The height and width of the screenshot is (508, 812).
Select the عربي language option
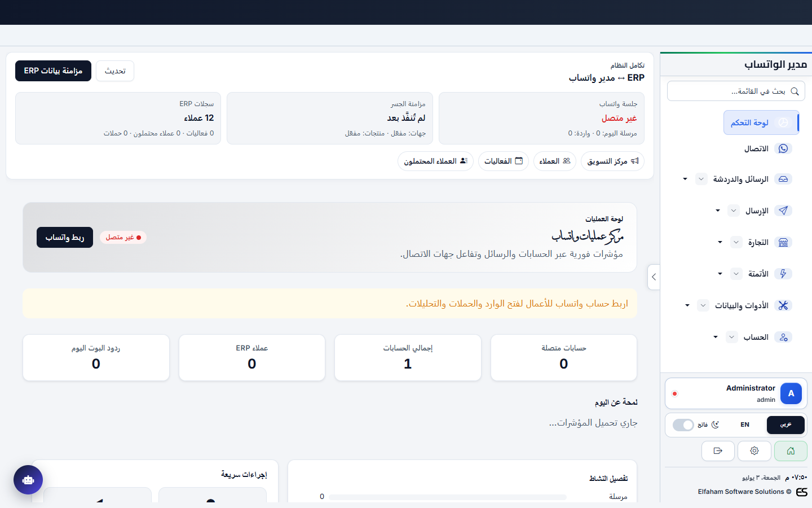[x=785, y=425]
